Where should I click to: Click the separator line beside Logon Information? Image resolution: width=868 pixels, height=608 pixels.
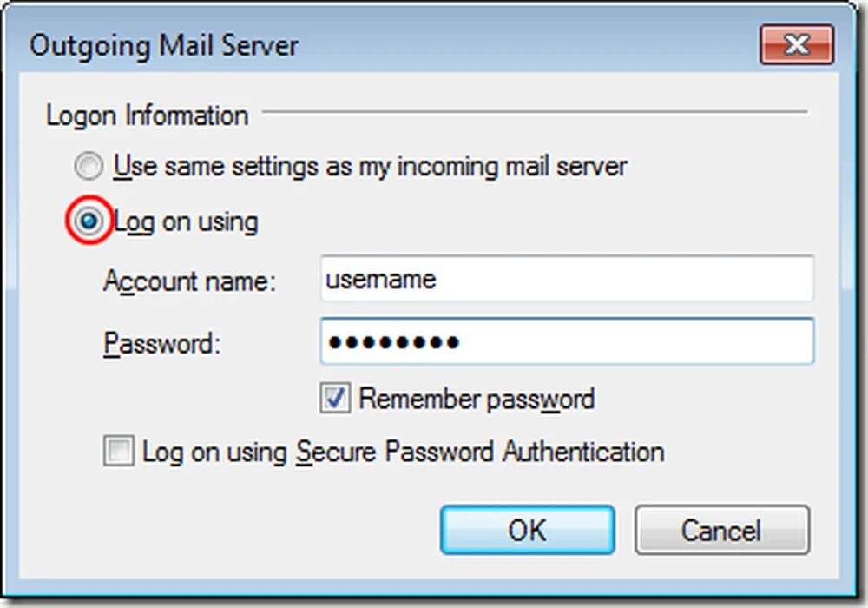535,112
